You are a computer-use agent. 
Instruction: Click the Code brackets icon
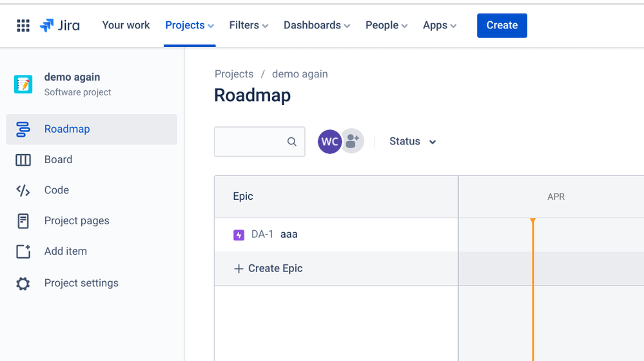(23, 191)
